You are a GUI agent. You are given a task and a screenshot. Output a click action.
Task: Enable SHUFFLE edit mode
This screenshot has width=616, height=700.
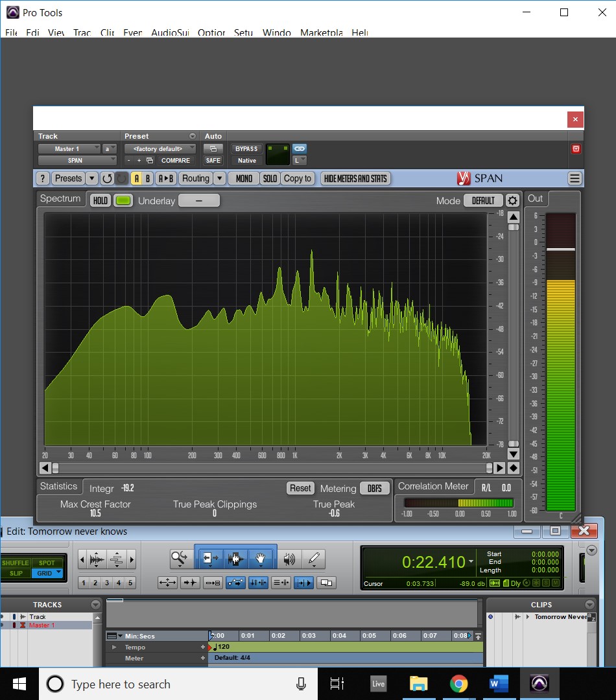16,563
